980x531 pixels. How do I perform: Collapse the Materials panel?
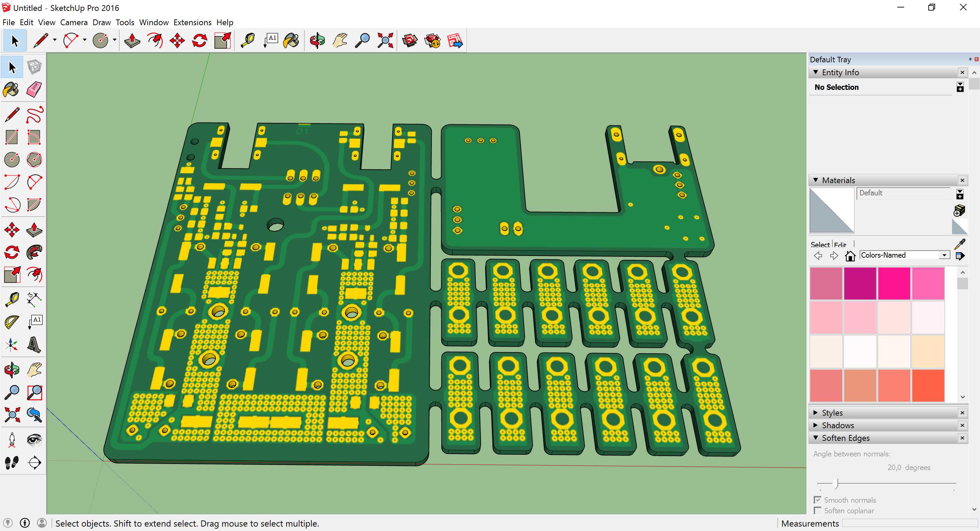[816, 180]
